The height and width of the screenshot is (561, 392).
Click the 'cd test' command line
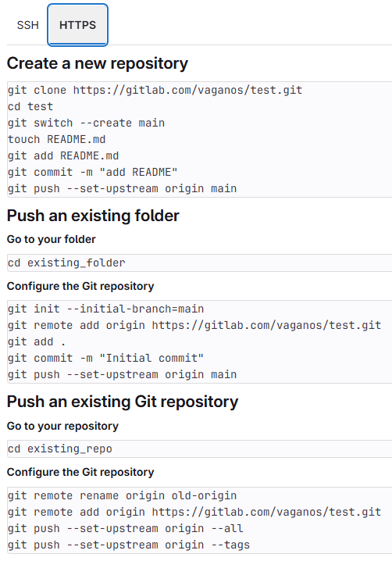(30, 106)
